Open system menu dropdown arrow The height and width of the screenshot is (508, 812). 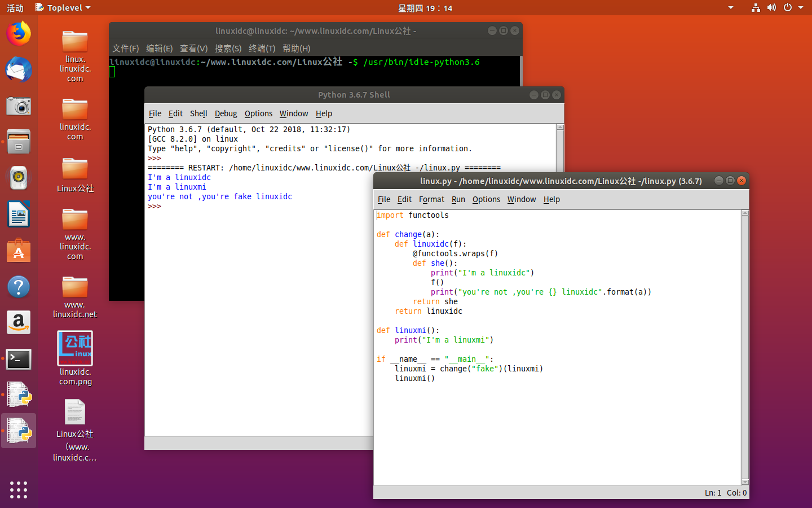click(801, 8)
